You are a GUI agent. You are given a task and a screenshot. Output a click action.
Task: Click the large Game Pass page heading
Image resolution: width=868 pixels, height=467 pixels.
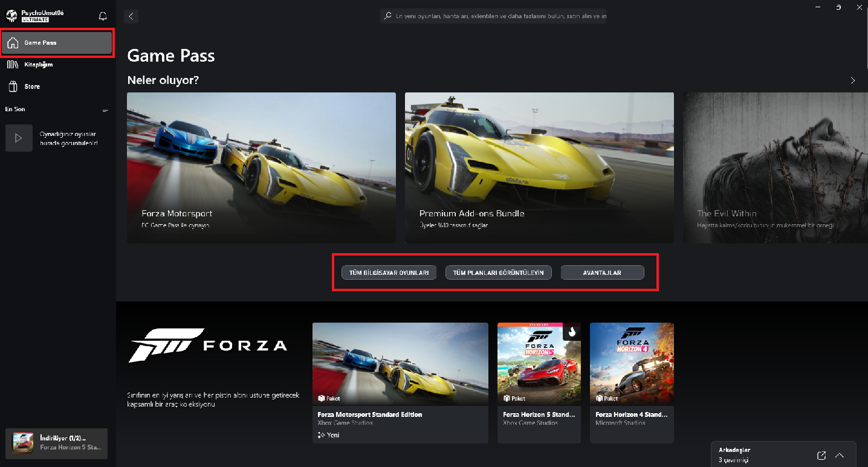coord(171,56)
